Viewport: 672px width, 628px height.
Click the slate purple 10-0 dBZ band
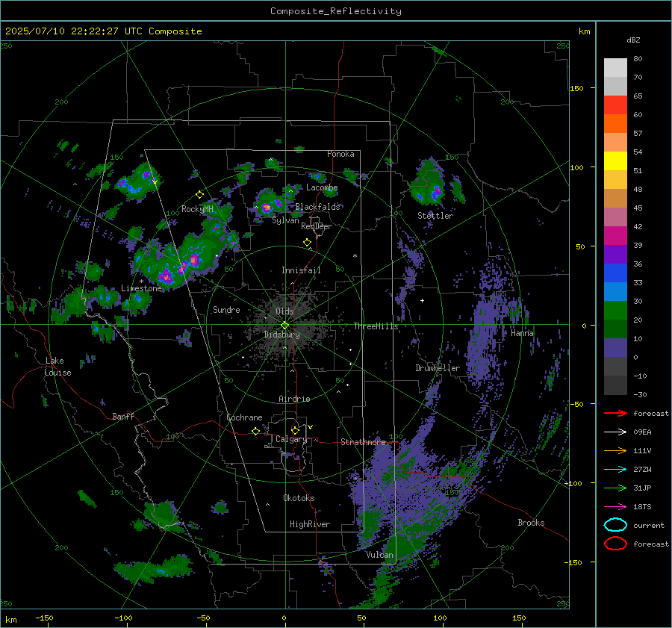click(615, 348)
